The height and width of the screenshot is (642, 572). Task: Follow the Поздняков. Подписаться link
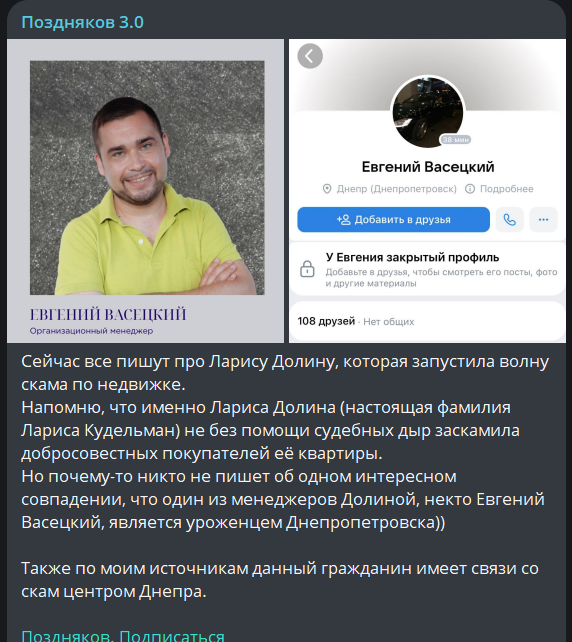(123, 635)
